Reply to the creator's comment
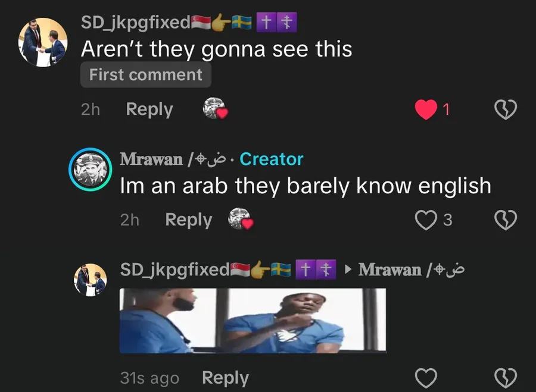 point(189,219)
